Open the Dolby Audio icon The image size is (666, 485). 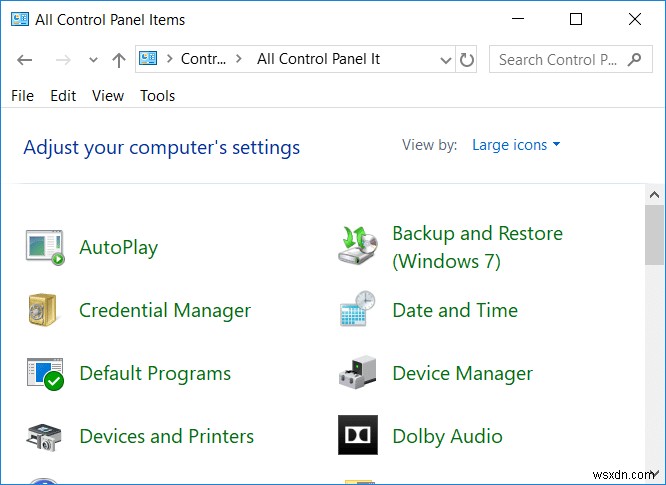(357, 437)
